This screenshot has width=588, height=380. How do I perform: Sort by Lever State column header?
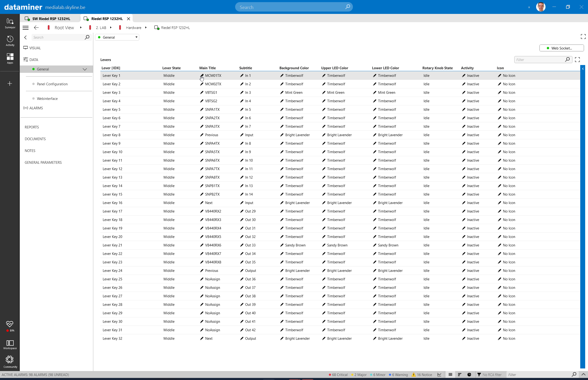(171, 68)
